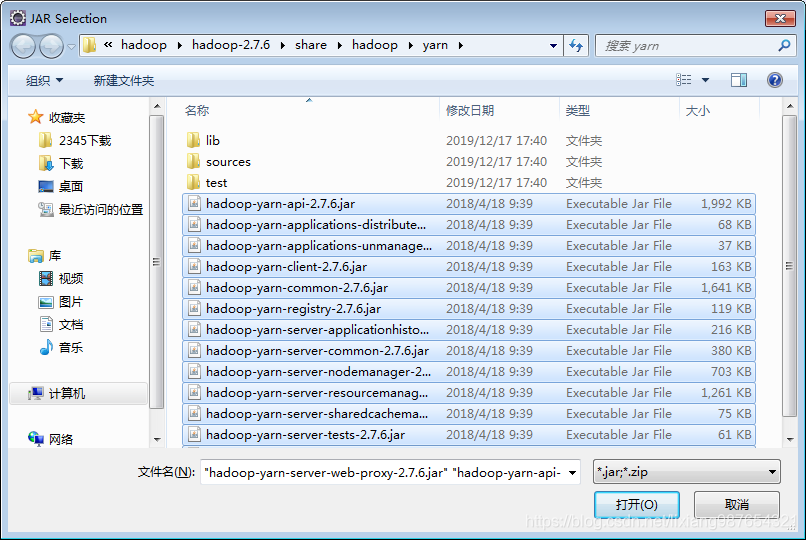Select 桌面 in the sidebar
The height and width of the screenshot is (540, 806).
pos(61,186)
